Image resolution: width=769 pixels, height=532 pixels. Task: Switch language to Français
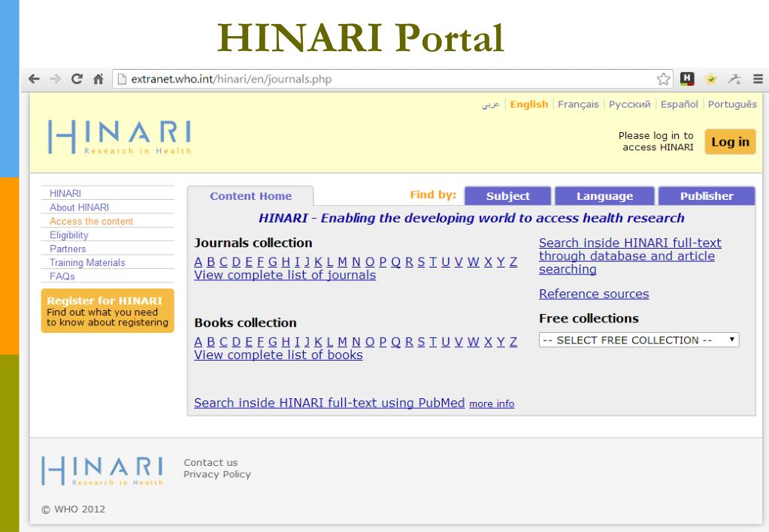(578, 104)
